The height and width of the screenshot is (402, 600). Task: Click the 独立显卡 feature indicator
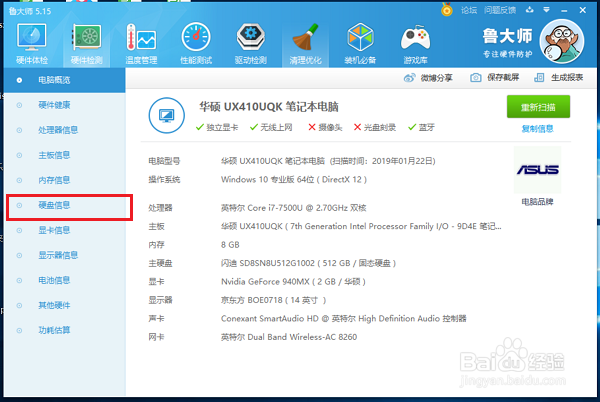[217, 127]
